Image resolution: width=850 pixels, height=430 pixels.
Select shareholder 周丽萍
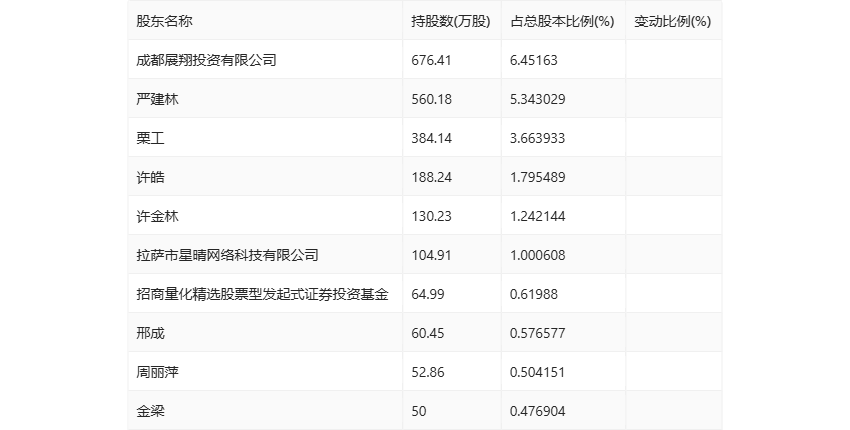[157, 373]
